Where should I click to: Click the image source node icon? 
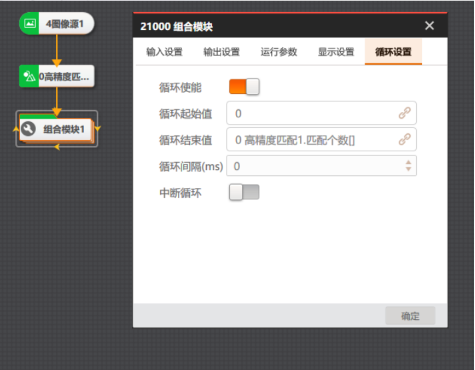(30, 23)
